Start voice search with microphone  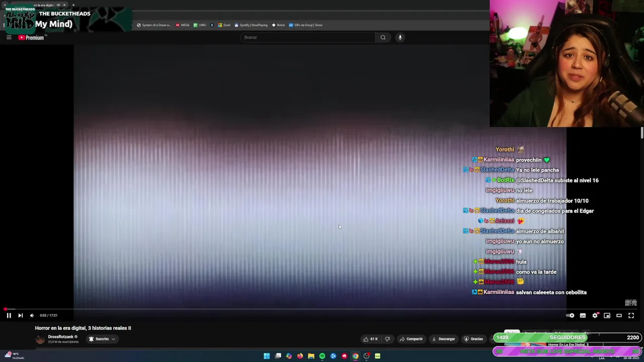400,37
